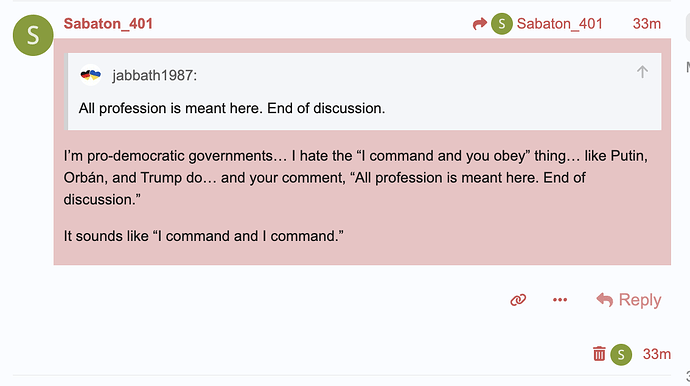Screen dimensions: 690x386
Task: Show more post actions via ellipsis
Action: click(x=560, y=300)
